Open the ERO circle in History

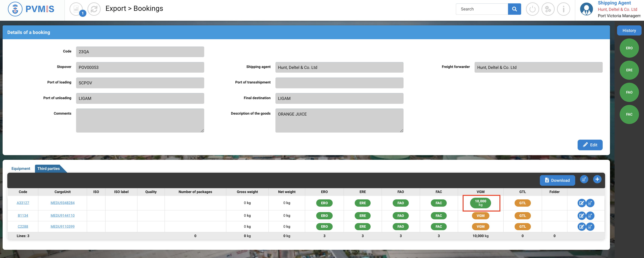(x=629, y=48)
